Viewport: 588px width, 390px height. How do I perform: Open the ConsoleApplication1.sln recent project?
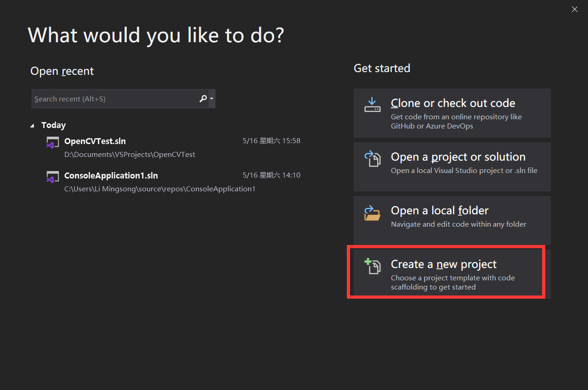pos(111,175)
